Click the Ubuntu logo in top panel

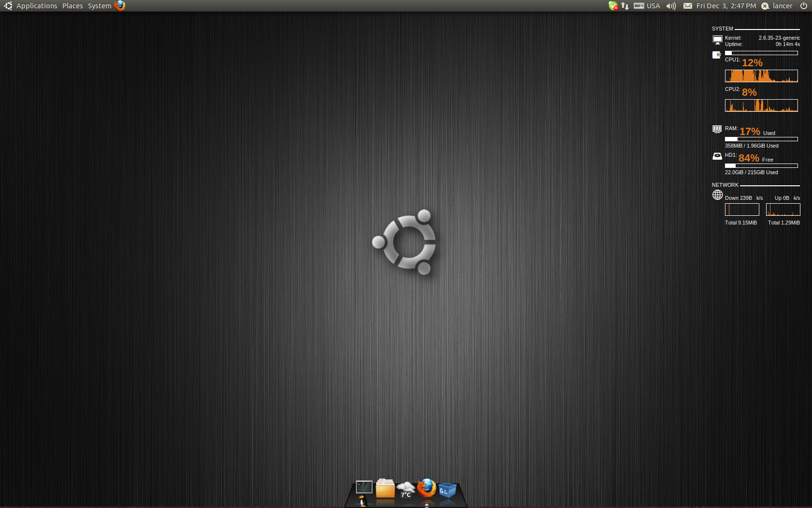point(8,6)
